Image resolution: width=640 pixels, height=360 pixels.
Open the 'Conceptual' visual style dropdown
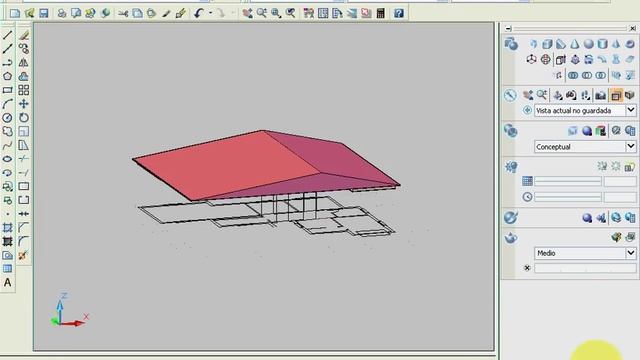[631, 146]
